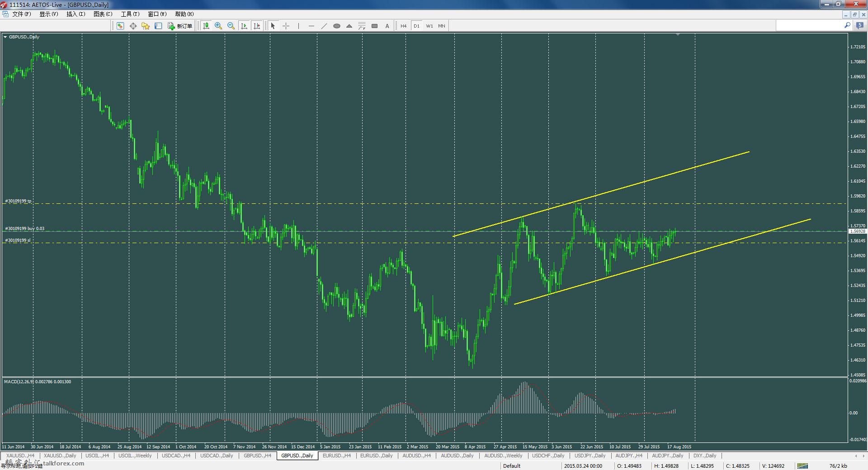
Task: Select the text label A tool
Action: tap(387, 26)
